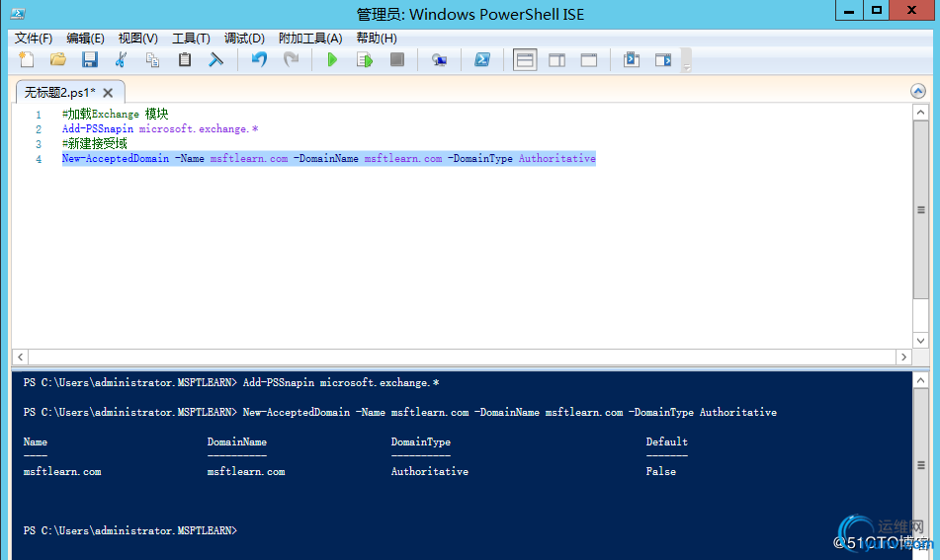Open the 编辑(E) menu
Screen dimensions: 940x560
pyautogui.click(x=85, y=39)
